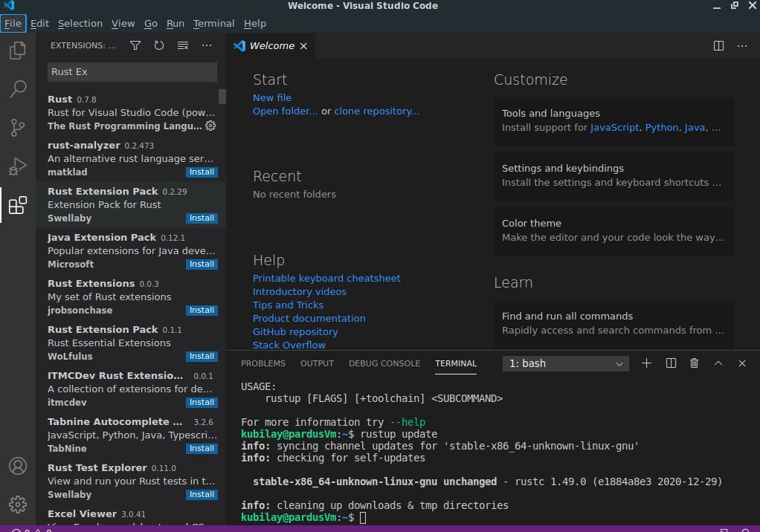Screen dimensions: 760x532
Task: Split the editor to the right
Action: coord(719,45)
